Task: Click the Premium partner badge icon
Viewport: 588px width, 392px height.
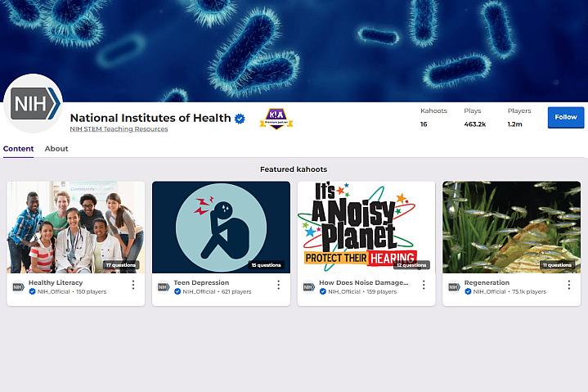Action: click(276, 119)
